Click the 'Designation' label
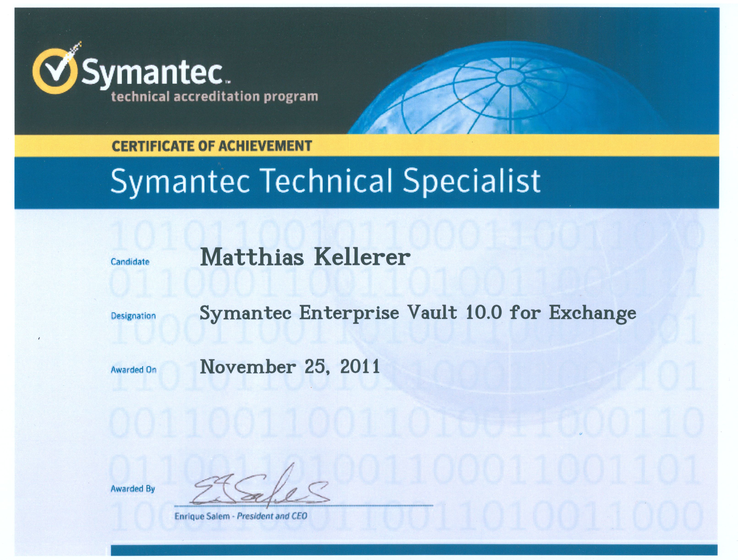 pos(133,316)
